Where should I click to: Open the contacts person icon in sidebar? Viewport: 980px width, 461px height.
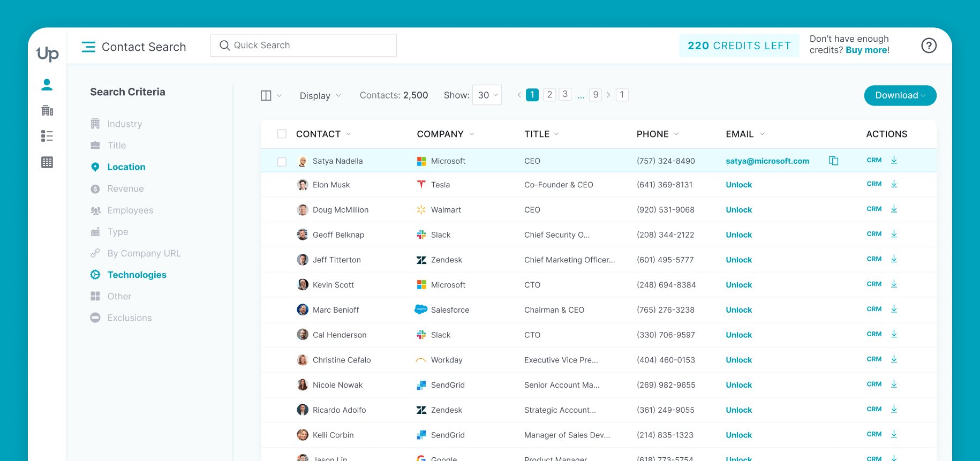click(x=47, y=85)
